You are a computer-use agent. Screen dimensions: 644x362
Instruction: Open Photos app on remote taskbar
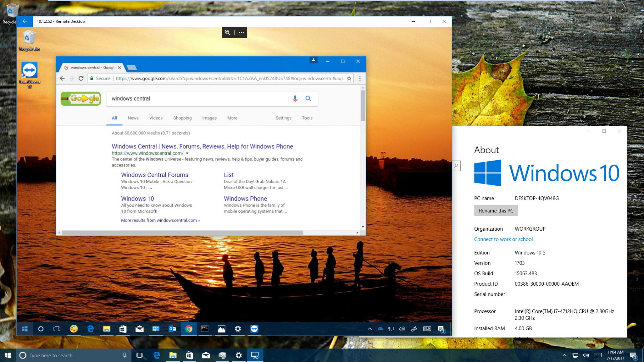coord(221,329)
